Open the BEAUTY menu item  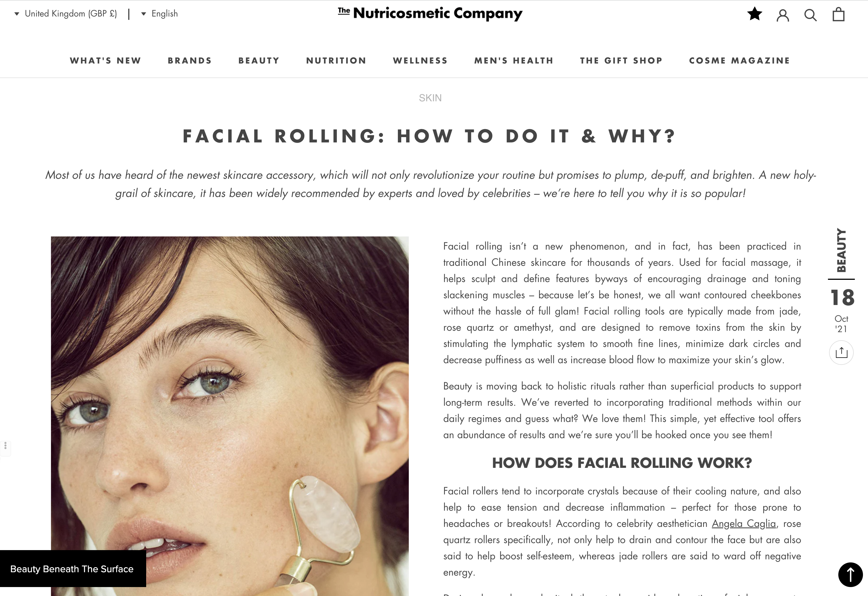(259, 60)
